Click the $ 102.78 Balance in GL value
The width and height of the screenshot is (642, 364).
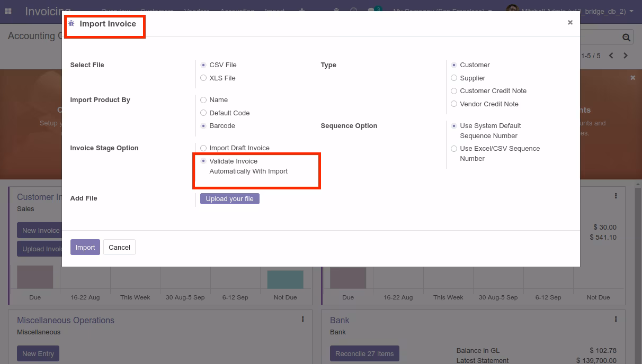603,350
